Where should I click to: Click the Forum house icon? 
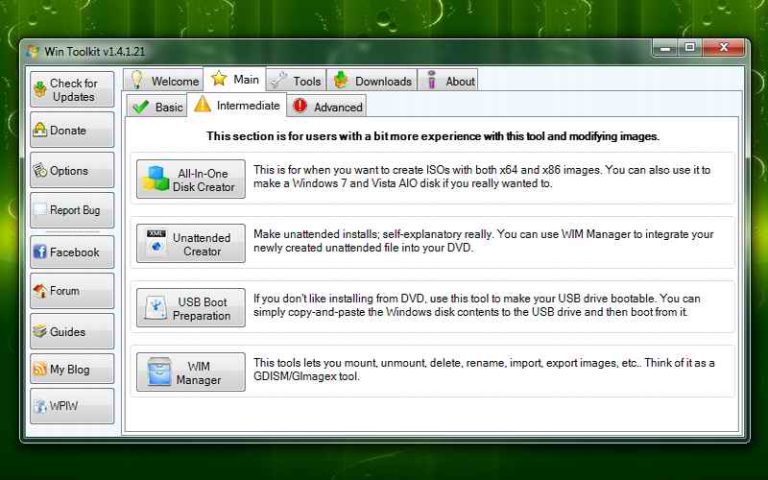(x=41, y=291)
